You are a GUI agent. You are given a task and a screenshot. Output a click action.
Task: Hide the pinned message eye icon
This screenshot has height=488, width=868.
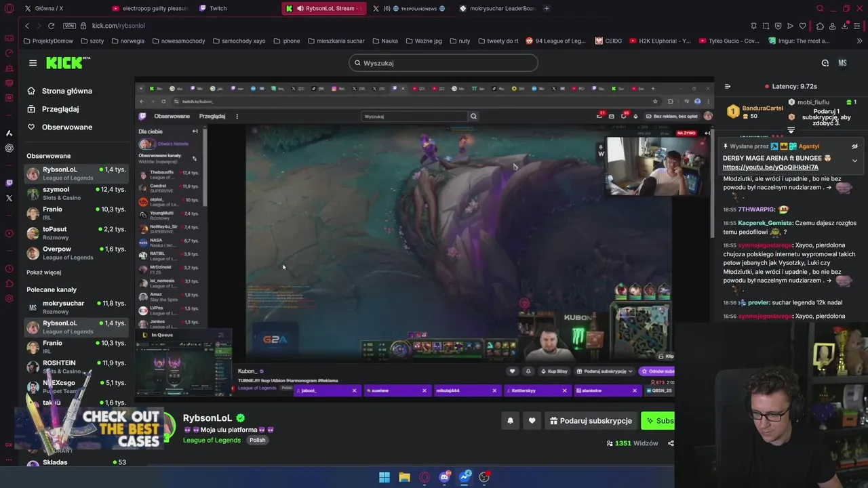(854, 146)
